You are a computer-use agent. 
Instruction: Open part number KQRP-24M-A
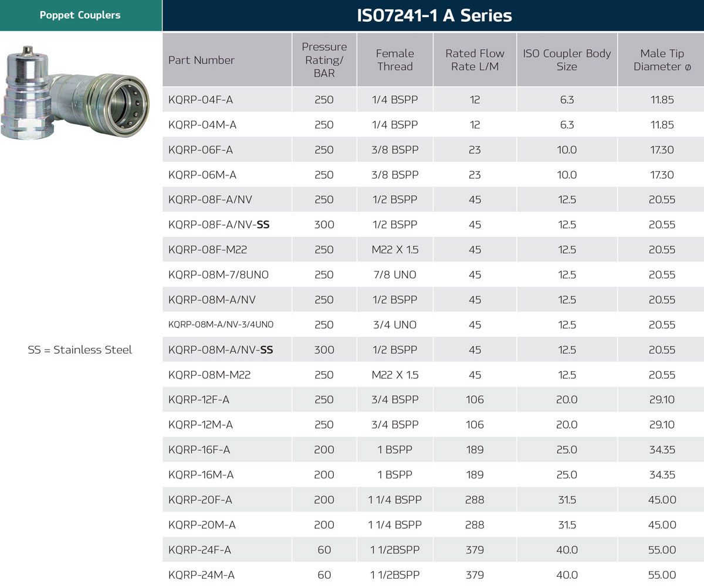pyautogui.click(x=201, y=575)
